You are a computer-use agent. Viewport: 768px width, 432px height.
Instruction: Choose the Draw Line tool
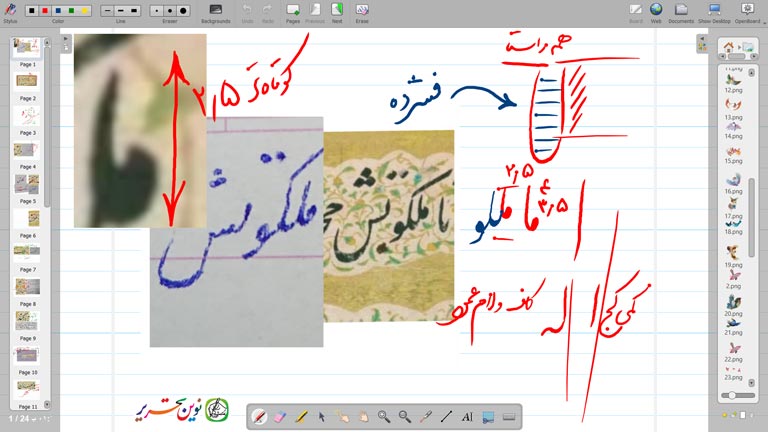446,416
